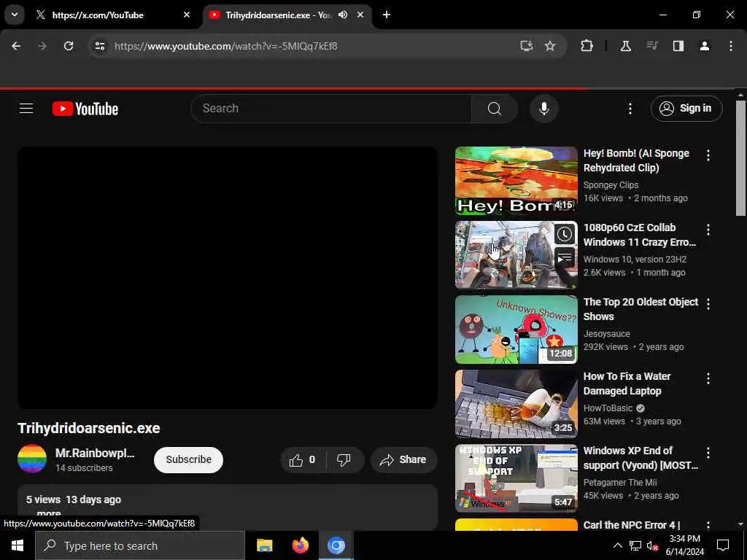Click the taskbar muted volume icon
Image resolution: width=747 pixels, height=560 pixels.
point(652,545)
